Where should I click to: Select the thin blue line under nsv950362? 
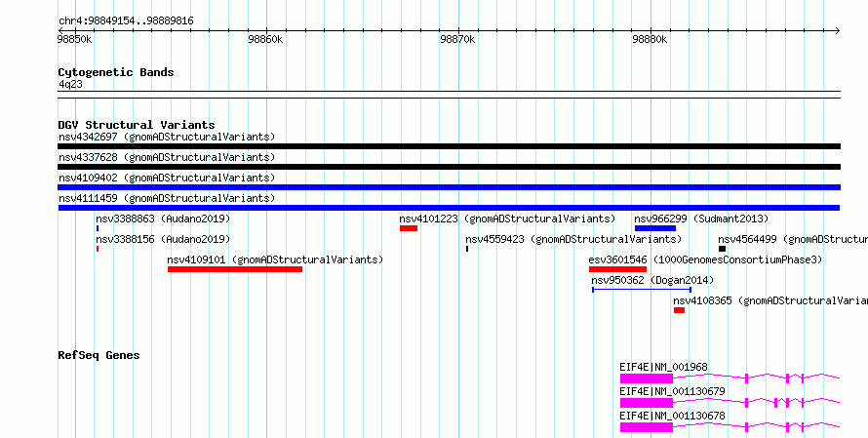[x=642, y=290]
